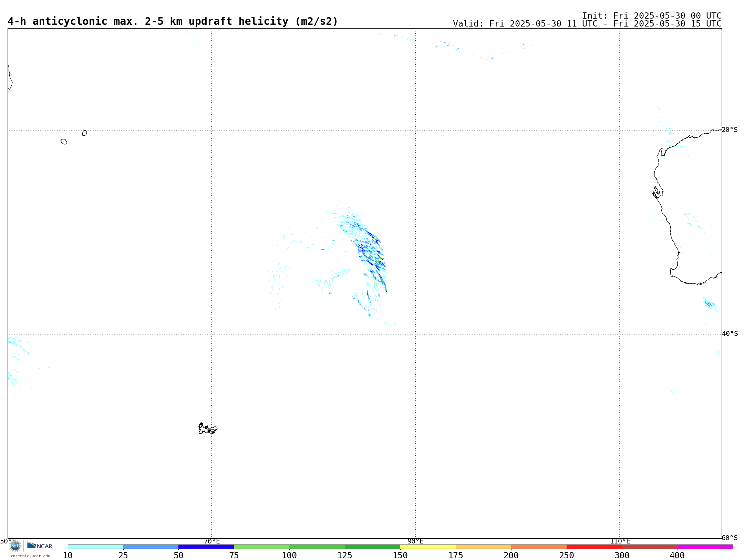
Task: Click the 40°S latitude label
Action: point(730,334)
